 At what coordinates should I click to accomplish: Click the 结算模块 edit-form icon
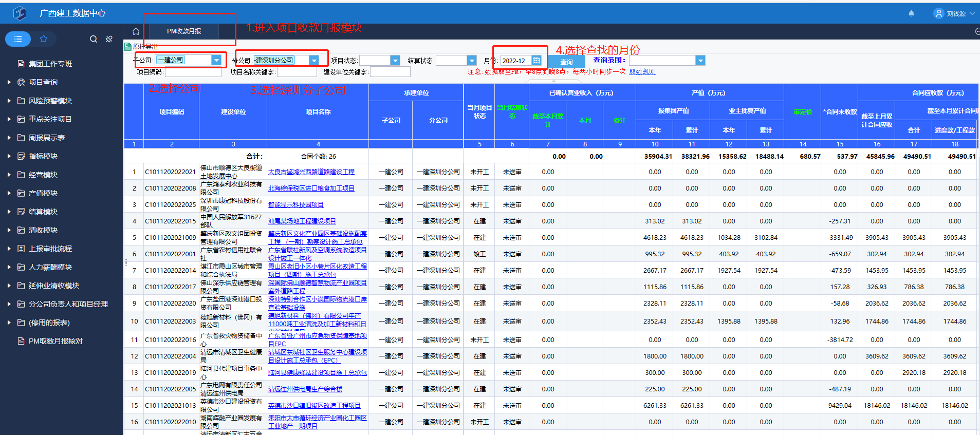21,212
